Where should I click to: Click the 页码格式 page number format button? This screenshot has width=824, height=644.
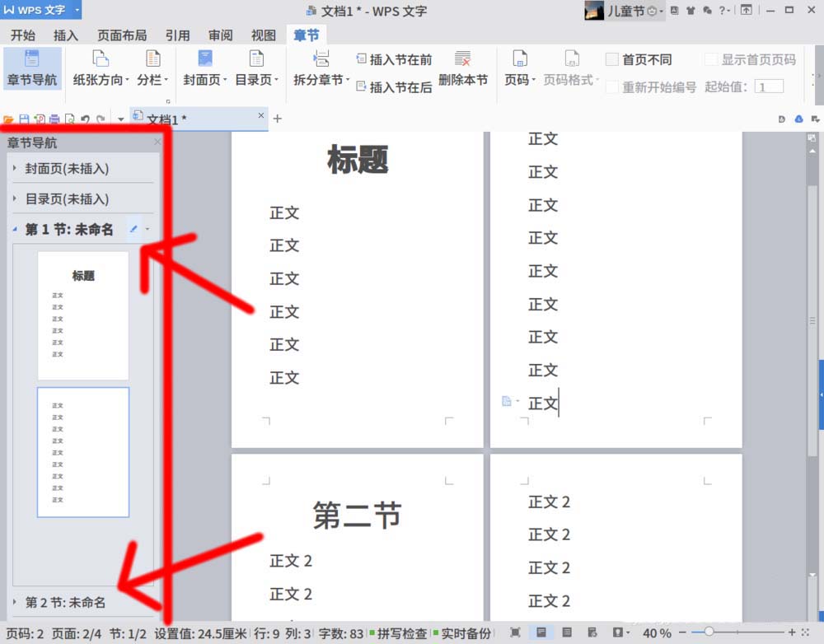[x=571, y=69]
